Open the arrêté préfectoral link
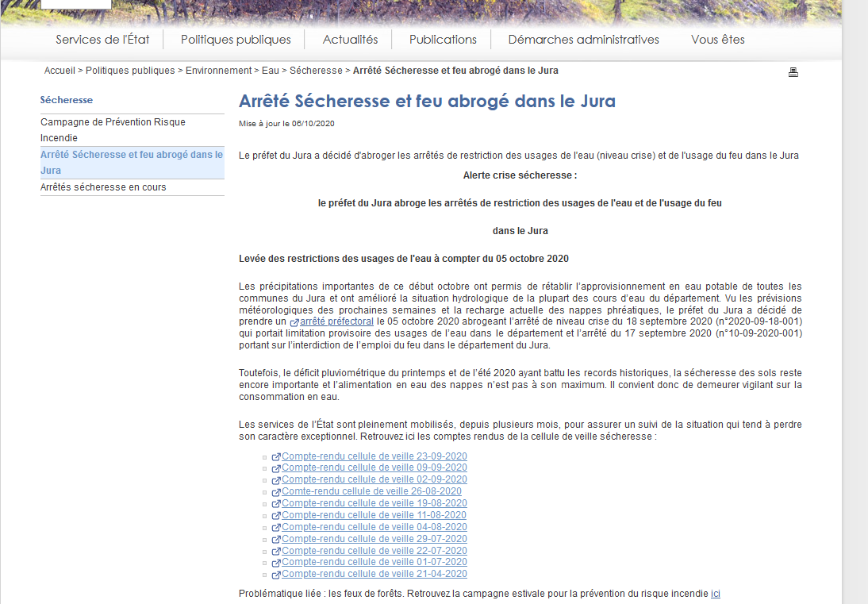Viewport: 868px width, 604px height. pos(336,321)
